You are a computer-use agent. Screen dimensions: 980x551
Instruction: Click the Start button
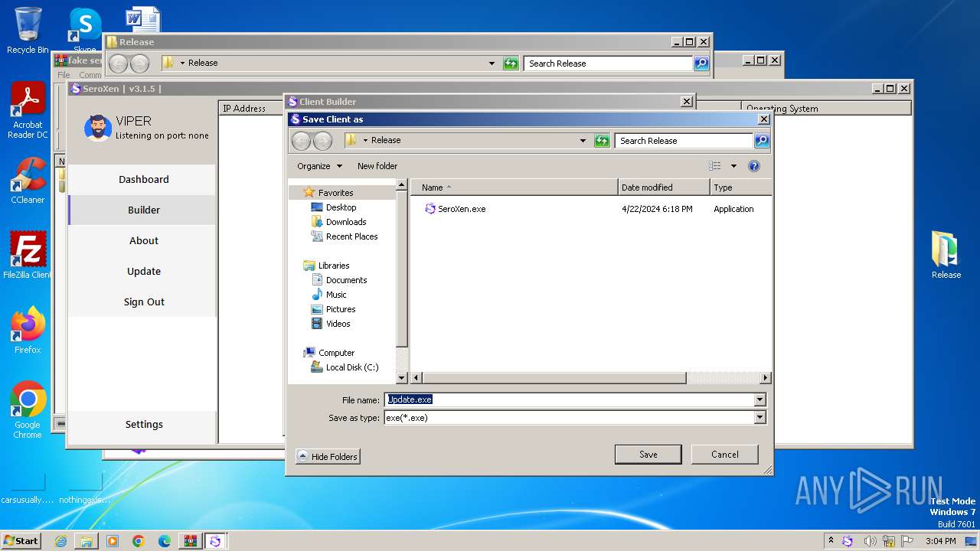[21, 540]
